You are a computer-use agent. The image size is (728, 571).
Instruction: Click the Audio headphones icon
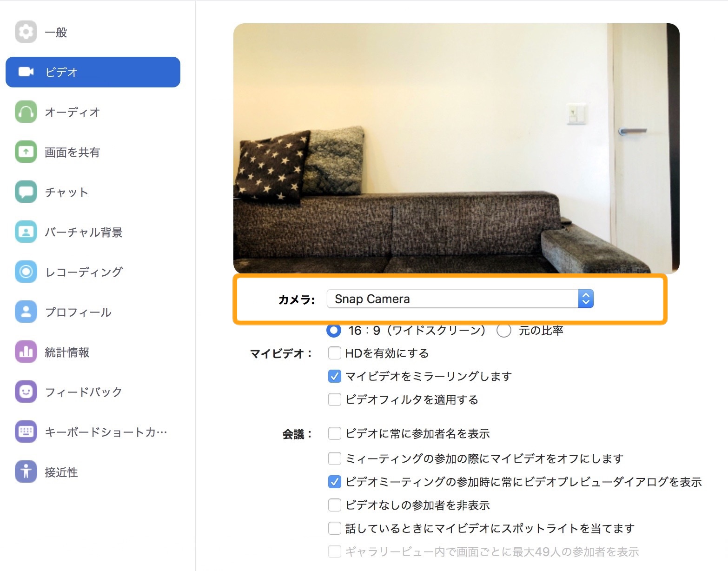click(26, 112)
